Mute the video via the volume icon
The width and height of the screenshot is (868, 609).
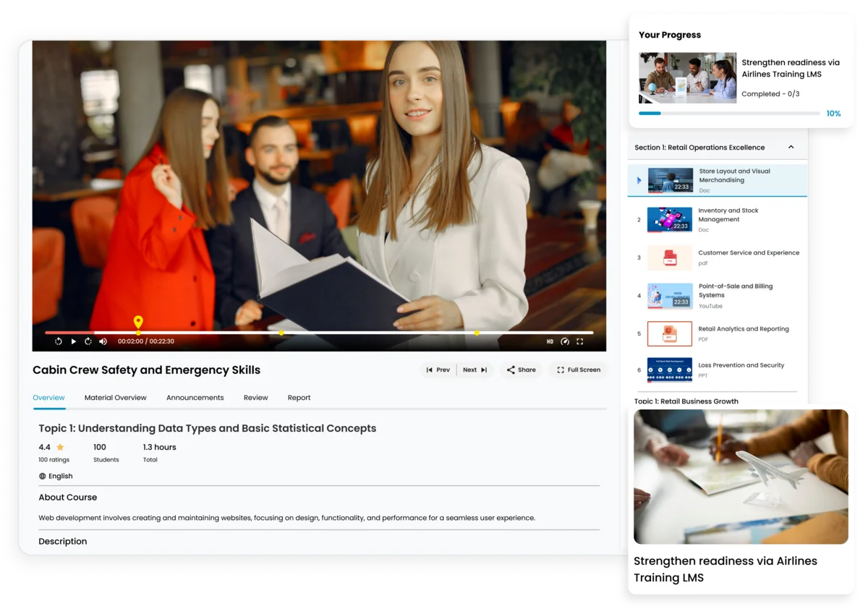coord(103,341)
